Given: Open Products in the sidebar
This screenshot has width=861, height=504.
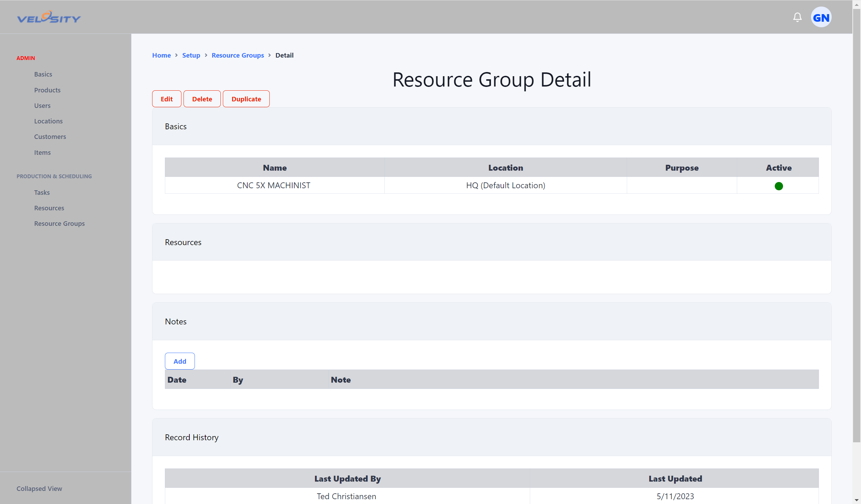Looking at the screenshot, I should pos(47,90).
